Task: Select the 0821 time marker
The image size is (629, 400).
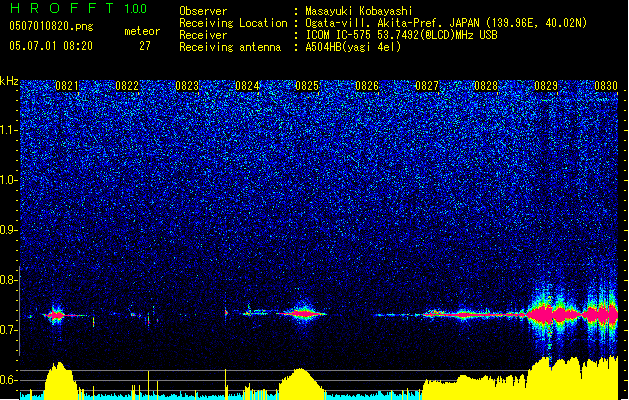Action: tap(67, 86)
